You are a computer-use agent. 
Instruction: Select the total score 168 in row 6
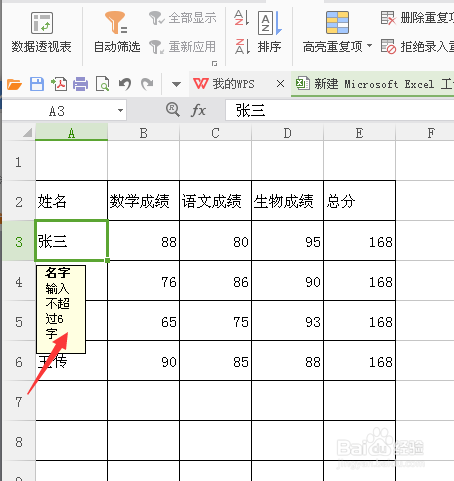[359, 361]
